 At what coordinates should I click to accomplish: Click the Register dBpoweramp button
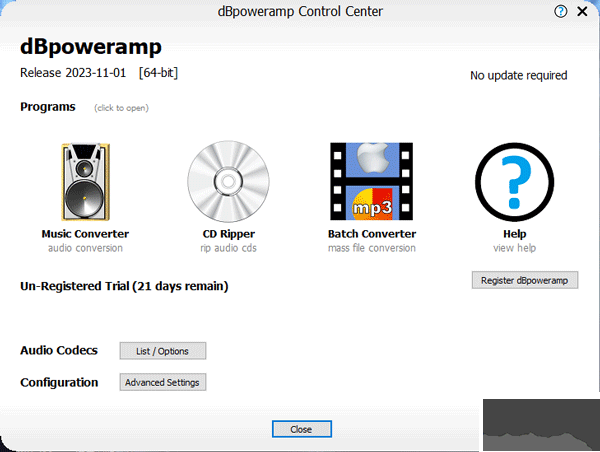tap(525, 280)
